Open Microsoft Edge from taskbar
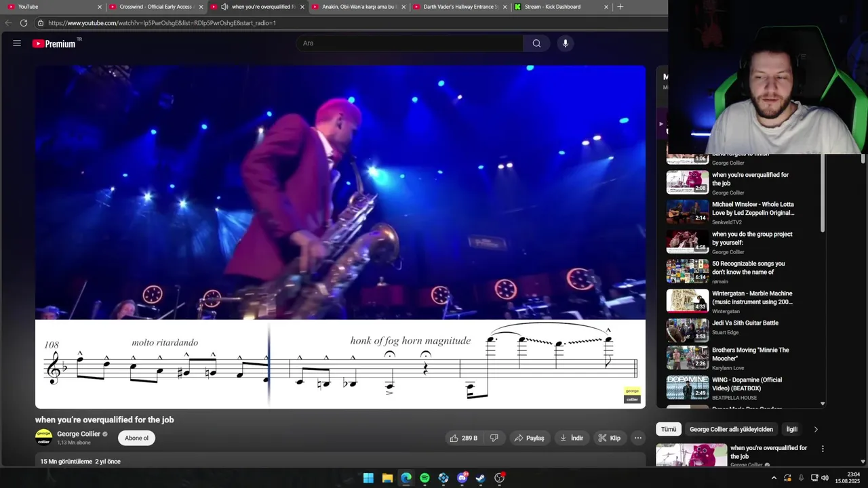This screenshot has height=488, width=868. [406, 478]
